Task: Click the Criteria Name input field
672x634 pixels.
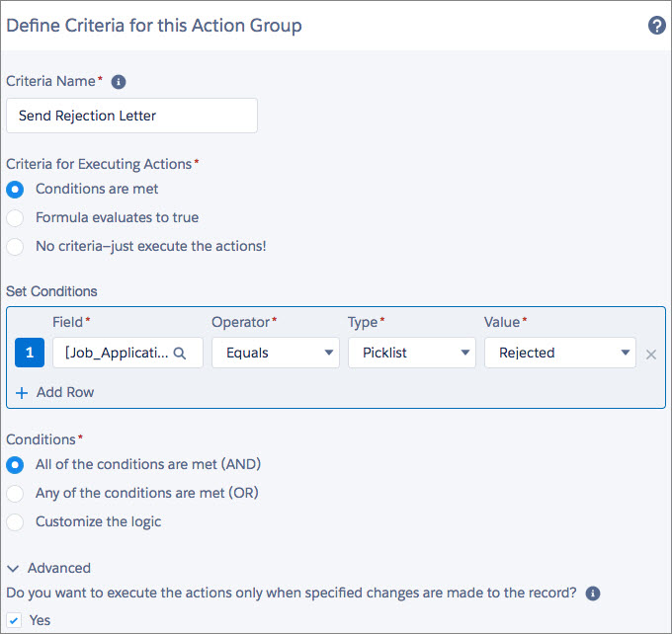Action: tap(132, 116)
